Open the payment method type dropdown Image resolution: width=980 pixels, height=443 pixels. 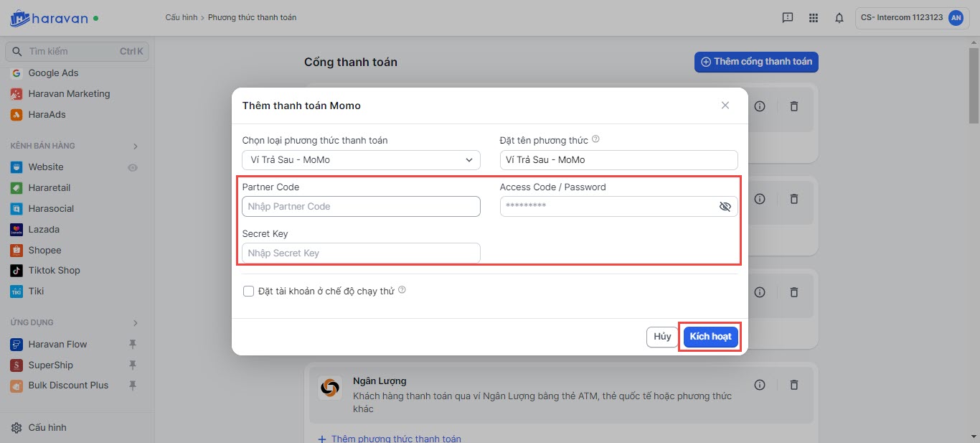tap(361, 160)
